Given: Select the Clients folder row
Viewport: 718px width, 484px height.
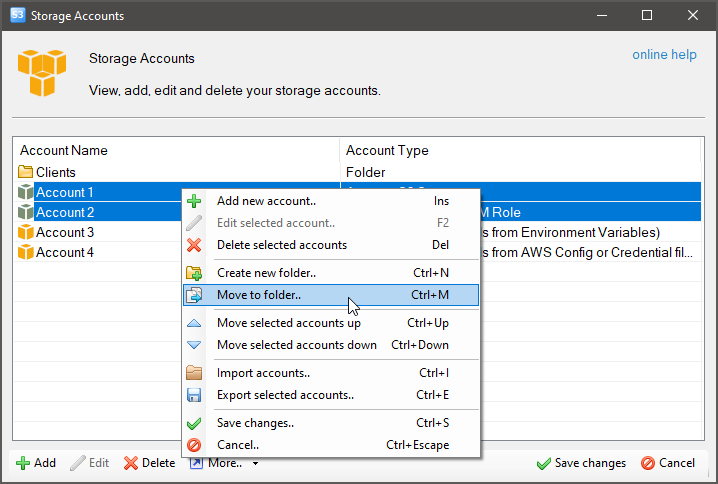Looking at the screenshot, I should (56, 172).
